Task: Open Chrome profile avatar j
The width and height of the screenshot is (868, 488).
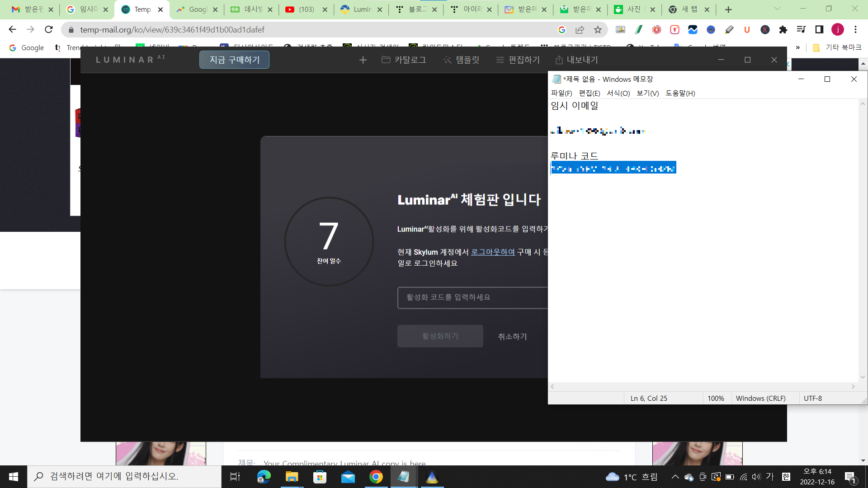Action: 838,30
